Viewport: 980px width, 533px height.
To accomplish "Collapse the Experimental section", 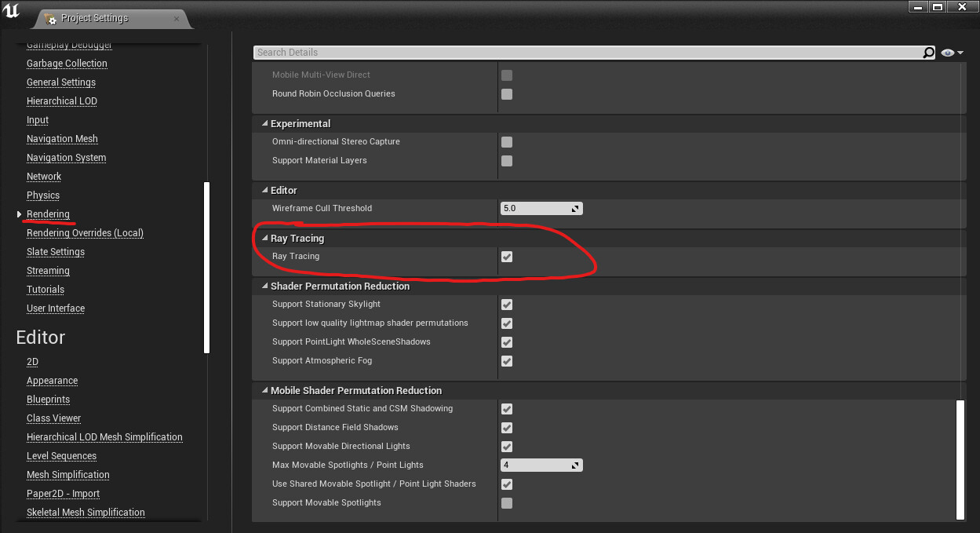I will tap(264, 124).
